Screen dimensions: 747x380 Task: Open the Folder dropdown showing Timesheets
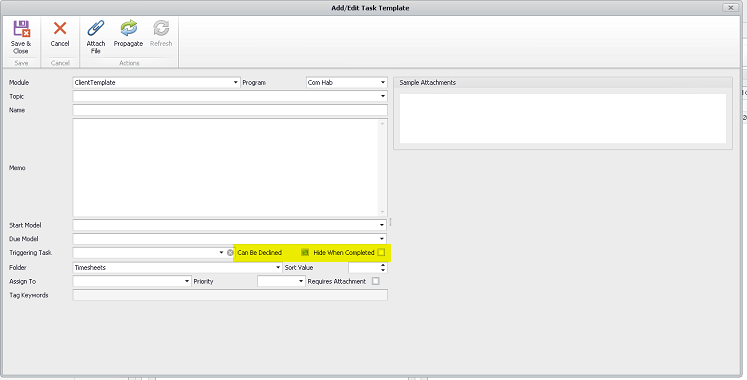[279, 268]
